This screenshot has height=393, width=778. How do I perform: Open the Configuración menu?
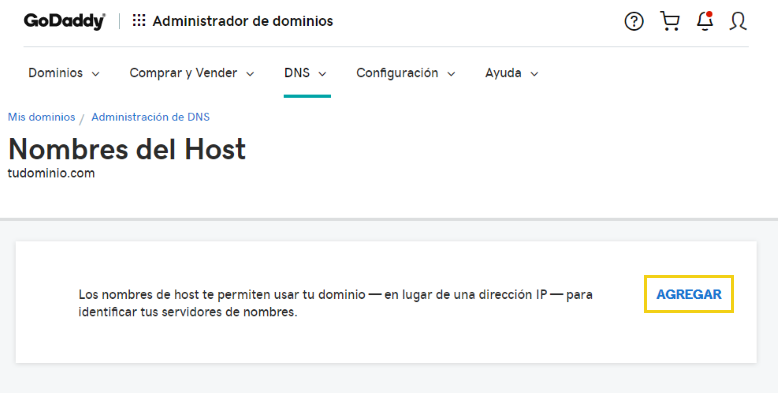(x=405, y=73)
